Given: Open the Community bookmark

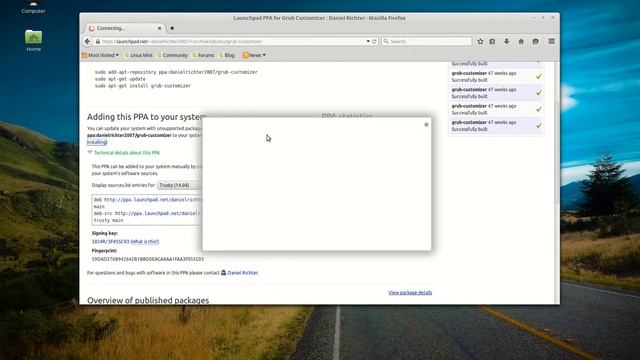Looking at the screenshot, I should [172, 55].
